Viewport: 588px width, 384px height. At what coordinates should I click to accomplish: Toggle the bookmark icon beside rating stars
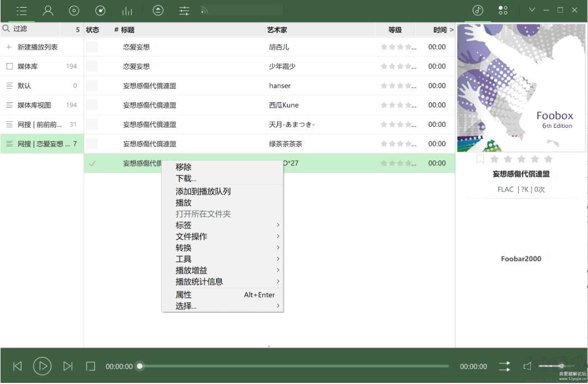pos(480,159)
